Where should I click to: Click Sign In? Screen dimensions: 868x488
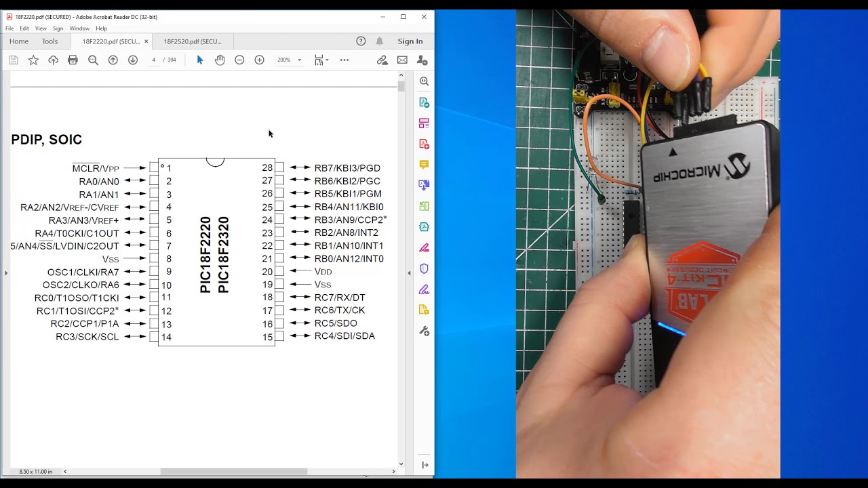click(410, 41)
